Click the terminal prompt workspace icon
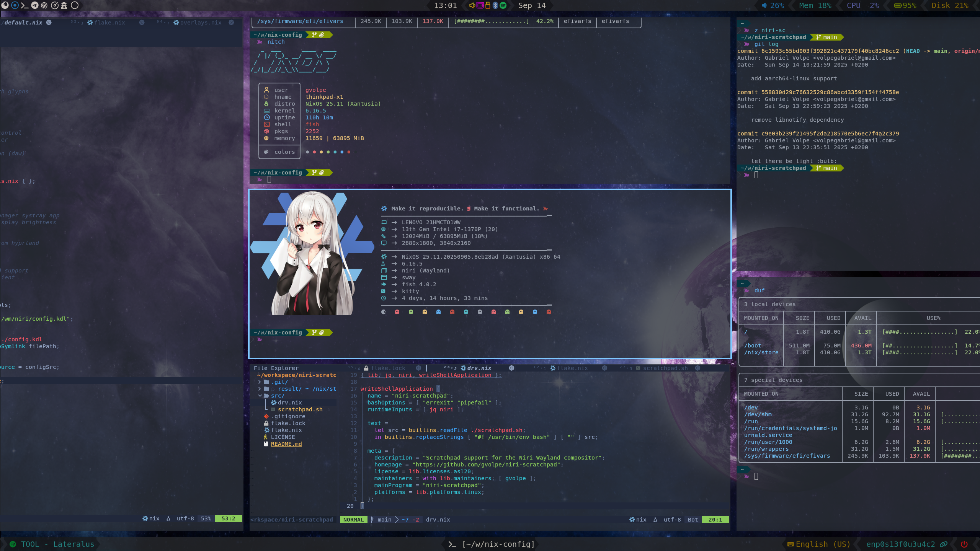The height and width of the screenshot is (551, 980). click(x=24, y=5)
